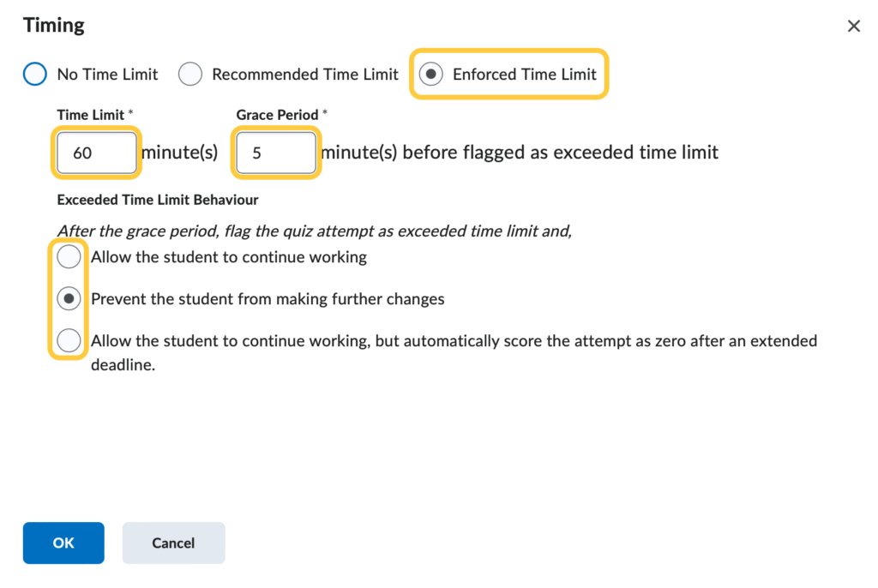Select the Enforced Time Limit radio button
The width and height of the screenshot is (878, 588).
[431, 75]
